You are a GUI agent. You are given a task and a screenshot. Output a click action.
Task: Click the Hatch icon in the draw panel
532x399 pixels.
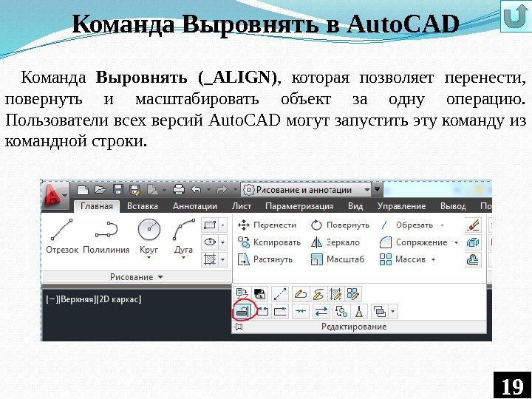pos(211,259)
